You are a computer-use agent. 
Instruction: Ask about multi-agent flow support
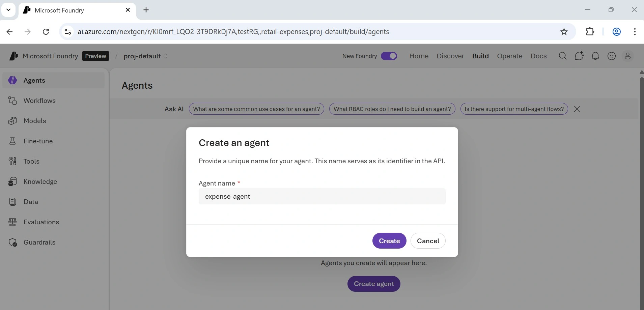tap(514, 109)
